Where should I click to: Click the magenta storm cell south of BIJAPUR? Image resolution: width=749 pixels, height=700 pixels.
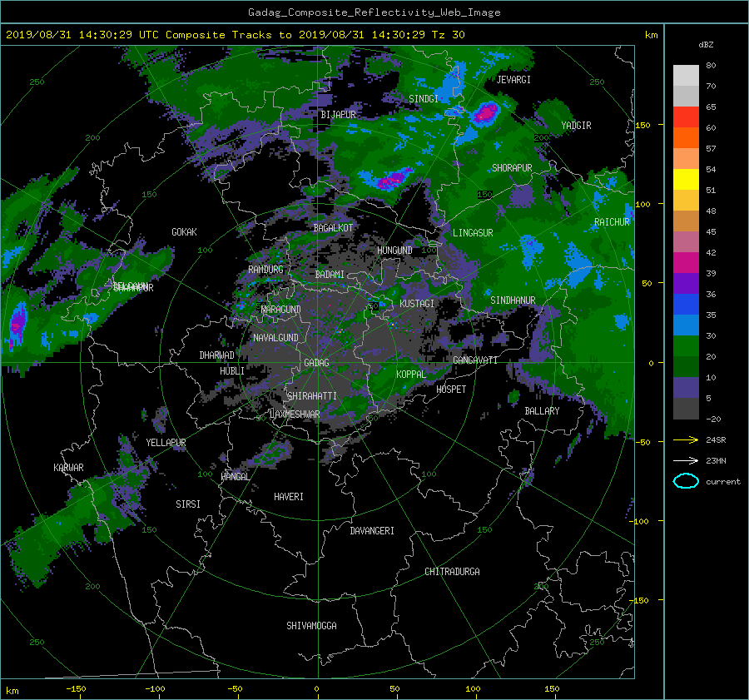point(392,179)
